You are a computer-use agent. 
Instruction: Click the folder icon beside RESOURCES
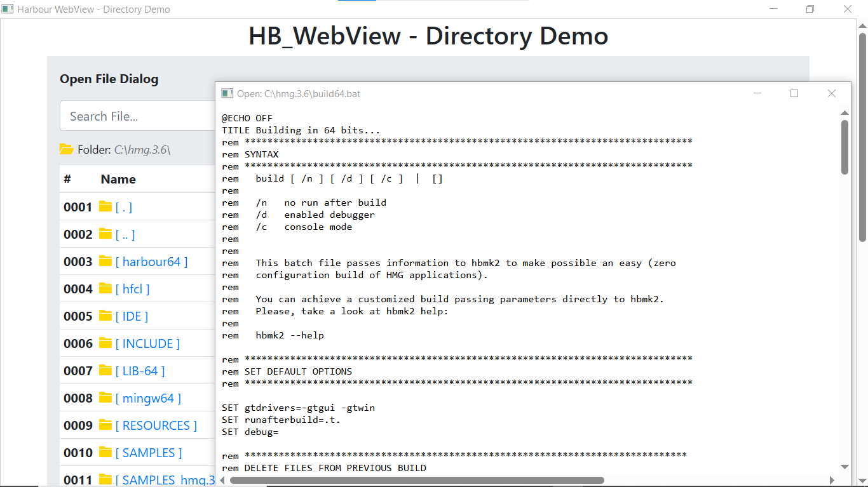pyautogui.click(x=105, y=425)
